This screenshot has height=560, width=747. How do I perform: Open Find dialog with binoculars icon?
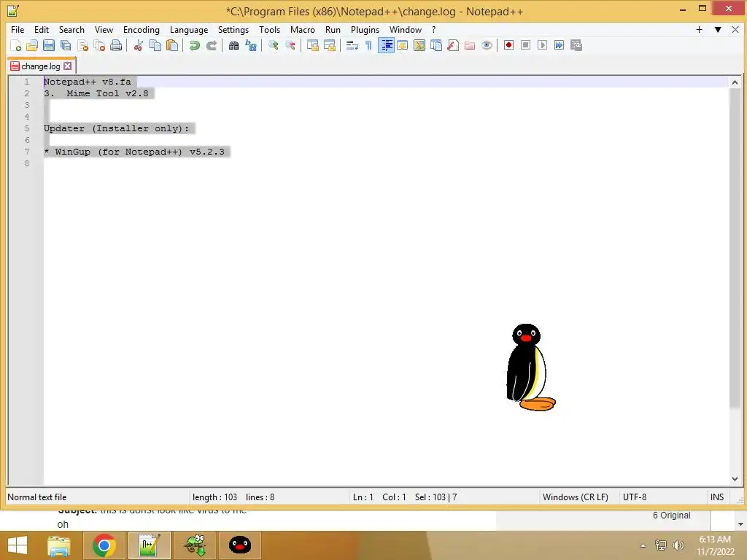tap(233, 45)
